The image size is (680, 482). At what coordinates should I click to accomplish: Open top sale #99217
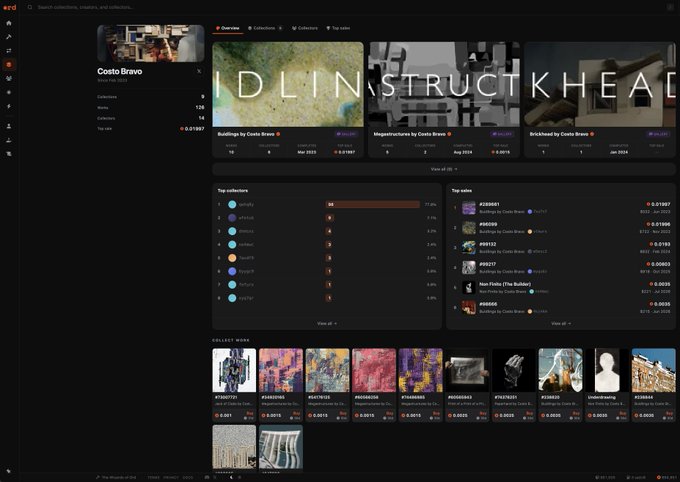[561, 268]
